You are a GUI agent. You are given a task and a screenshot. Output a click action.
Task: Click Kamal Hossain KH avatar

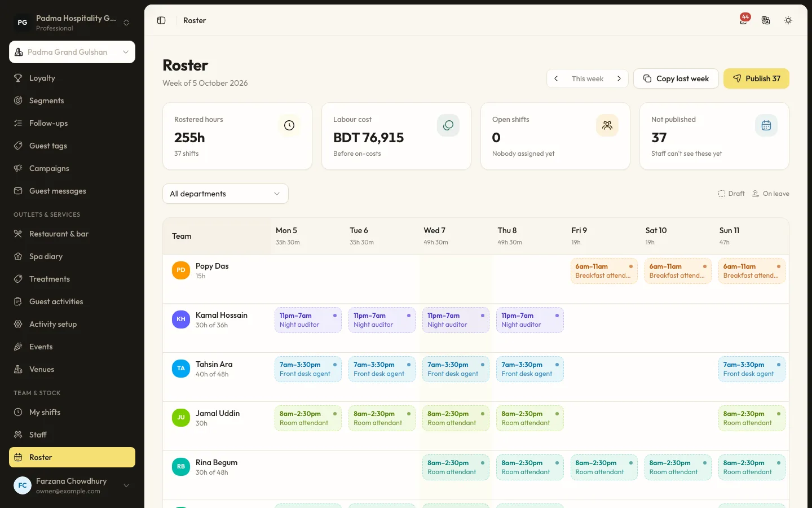tap(181, 319)
